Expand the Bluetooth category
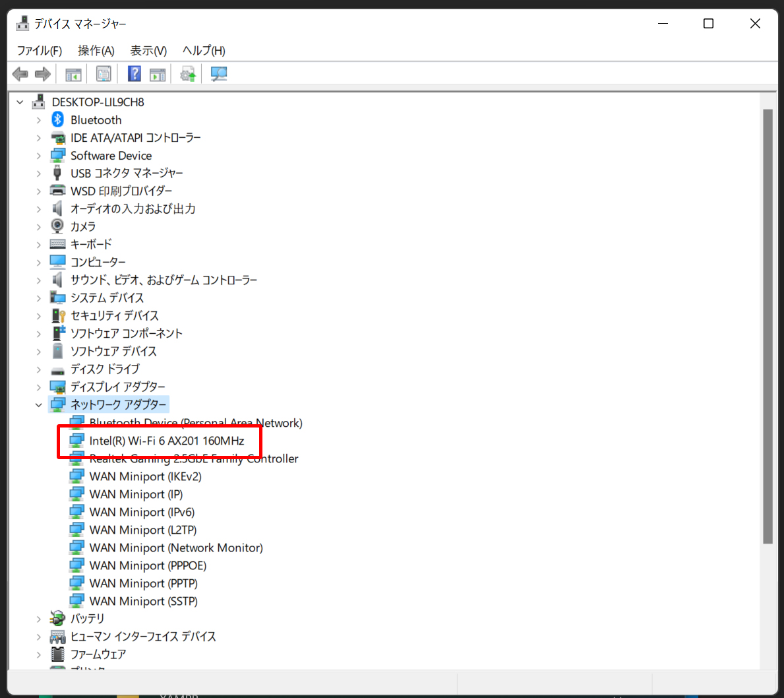Viewport: 784px width, 698px height. [39, 120]
